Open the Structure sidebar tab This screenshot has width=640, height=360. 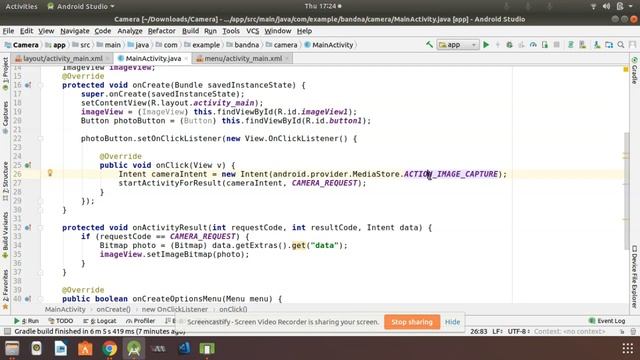coord(5,181)
